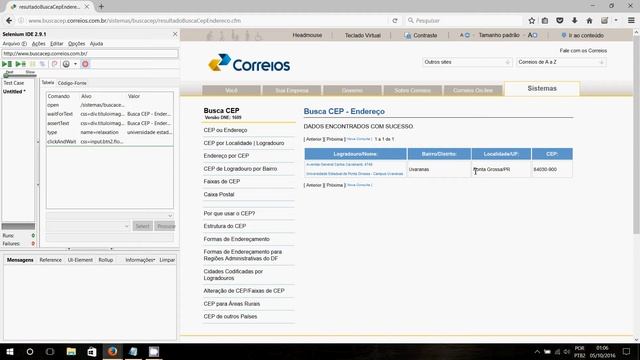
Task: Switch to the Tabela tab
Action: [x=48, y=82]
